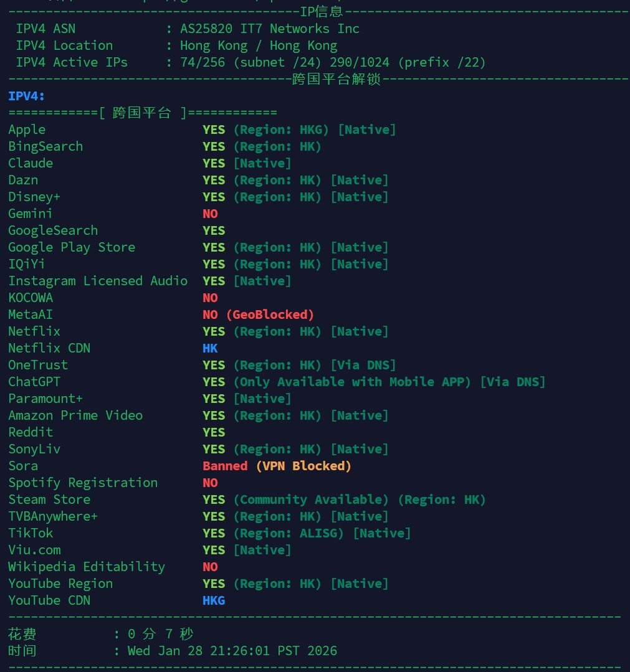Click the blue HKG YouTube CDN value
Image resolution: width=630 pixels, height=672 pixels.
(214, 600)
